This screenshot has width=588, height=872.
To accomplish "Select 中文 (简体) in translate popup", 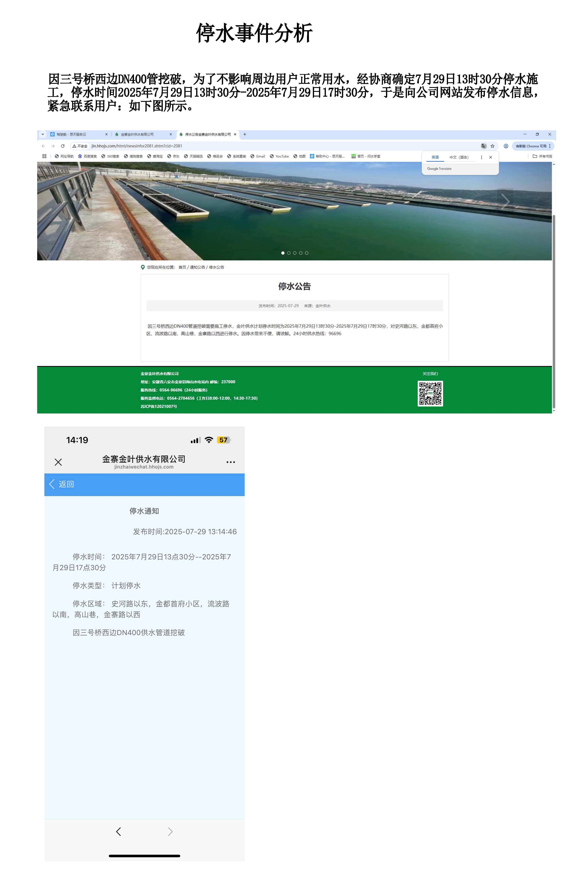I will pos(459,157).
